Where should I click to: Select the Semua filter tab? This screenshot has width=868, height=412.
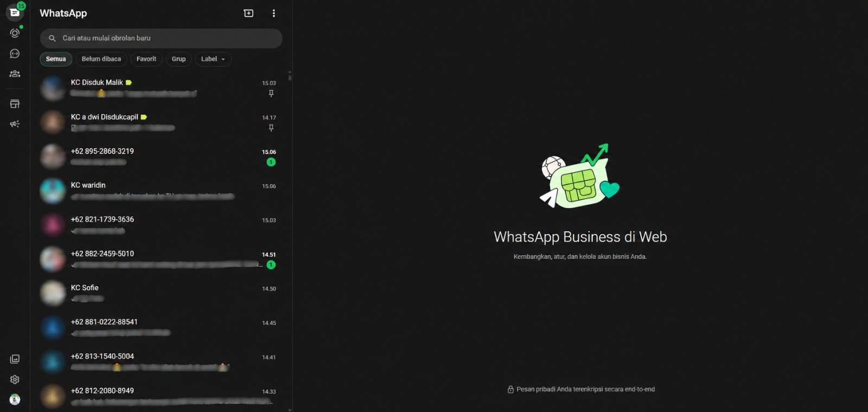click(56, 59)
